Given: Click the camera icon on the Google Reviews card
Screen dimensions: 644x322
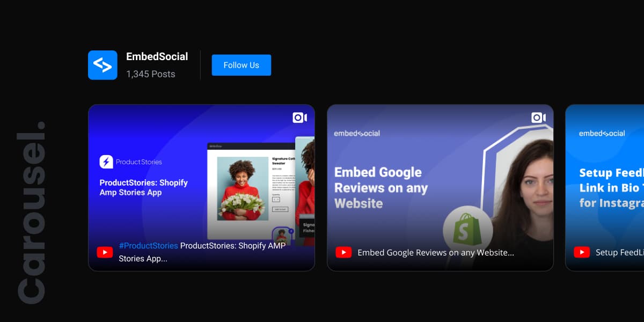Looking at the screenshot, I should point(537,117).
